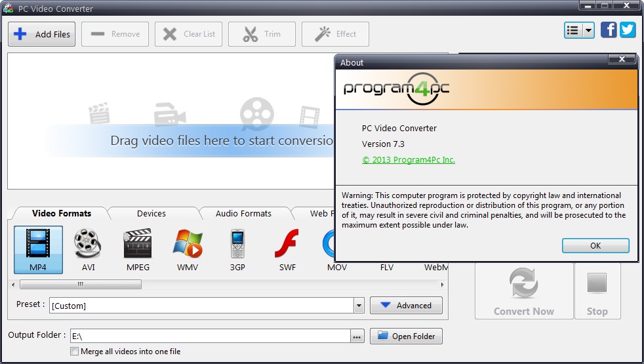Expand the list view dropdown arrow
Screen dimensions: 644x364
588,30
